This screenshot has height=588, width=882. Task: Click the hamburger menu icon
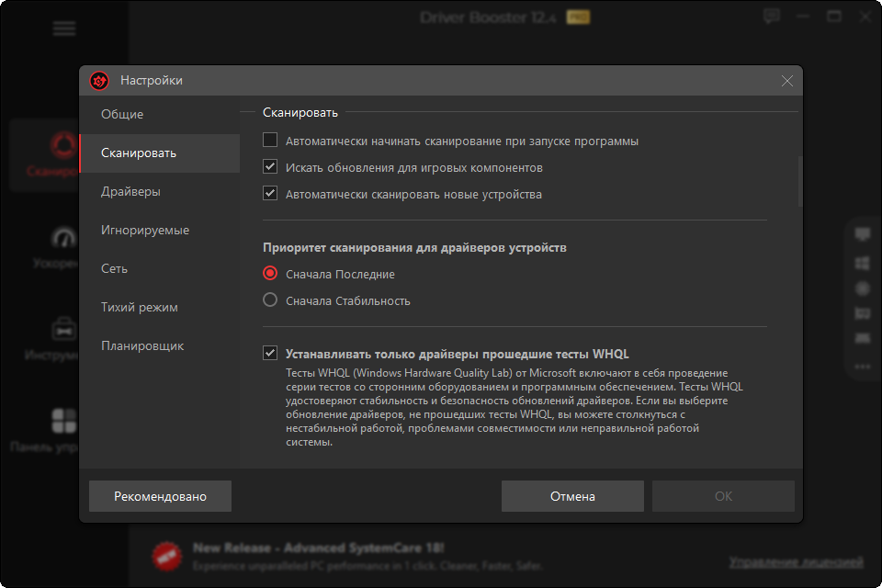click(64, 28)
